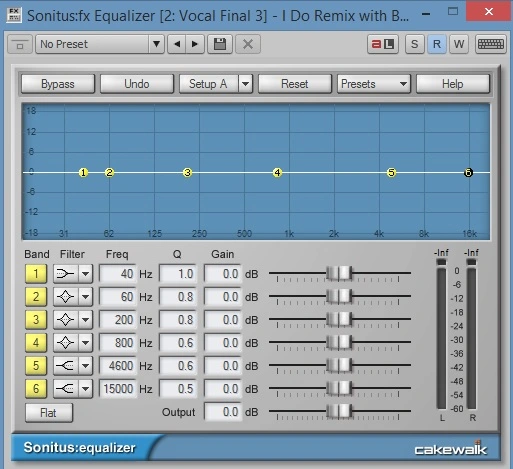Select band 4 node on EQ graph

tap(277, 173)
